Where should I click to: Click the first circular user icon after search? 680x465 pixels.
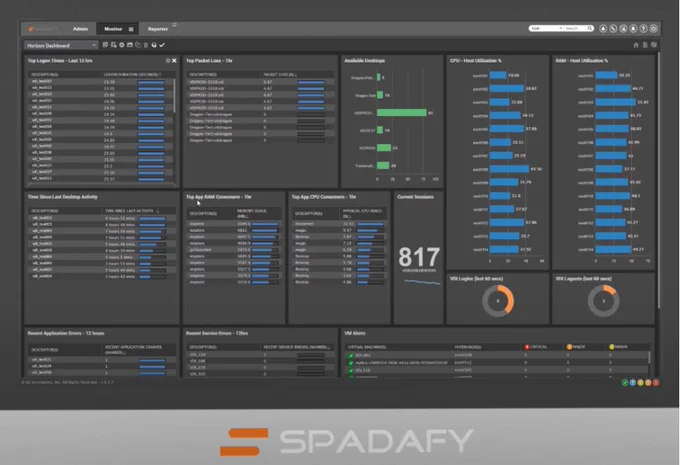point(603,29)
